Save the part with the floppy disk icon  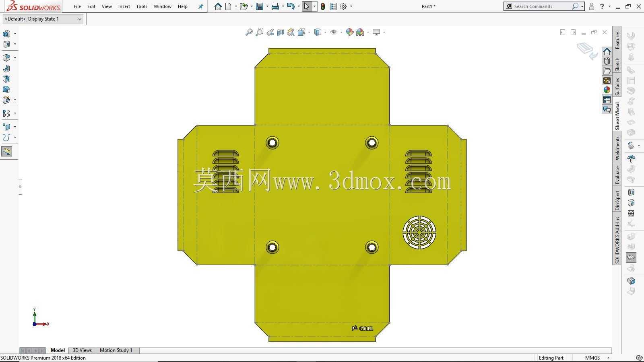(x=260, y=6)
